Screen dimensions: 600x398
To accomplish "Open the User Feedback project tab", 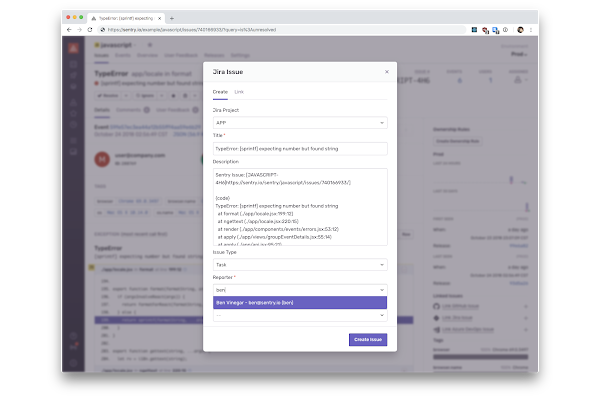I will [x=181, y=55].
